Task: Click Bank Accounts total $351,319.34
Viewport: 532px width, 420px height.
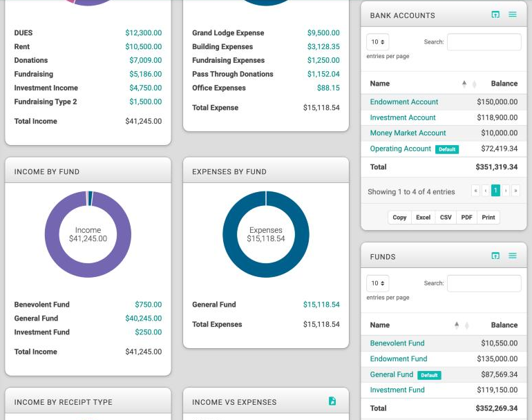Action: (496, 167)
